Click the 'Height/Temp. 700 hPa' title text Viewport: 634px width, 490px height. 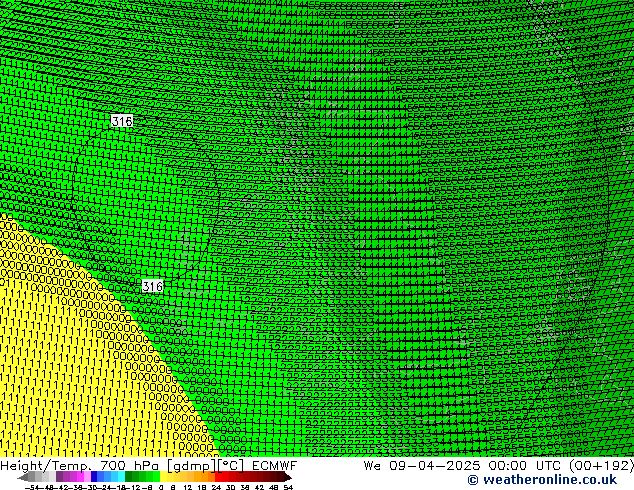pyautogui.click(x=80, y=466)
